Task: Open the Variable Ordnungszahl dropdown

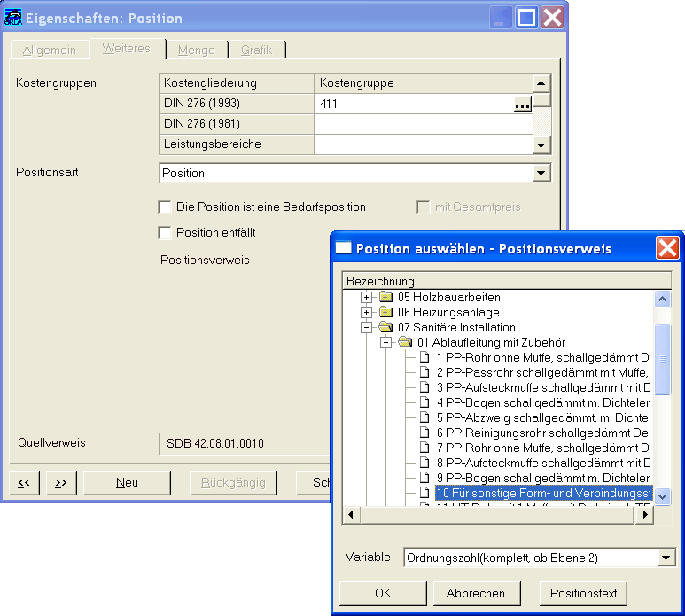Action: tap(666, 558)
